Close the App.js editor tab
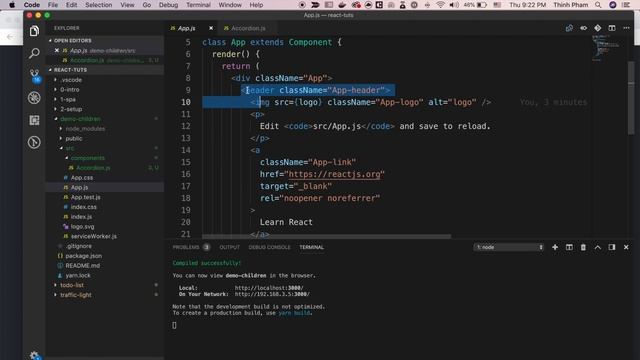Screen dimensions: 640x360 [211, 28]
